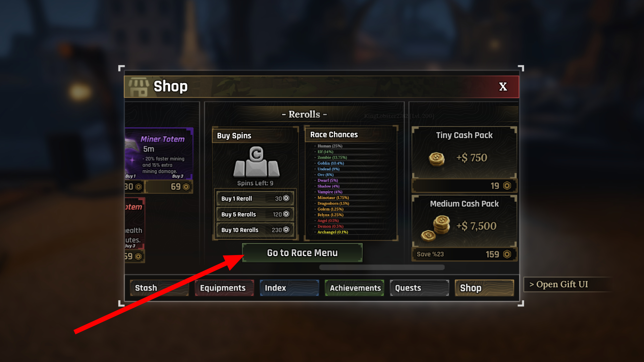This screenshot has height=362, width=644.
Task: Buy 10 Rerolls for 230
Action: click(x=255, y=230)
